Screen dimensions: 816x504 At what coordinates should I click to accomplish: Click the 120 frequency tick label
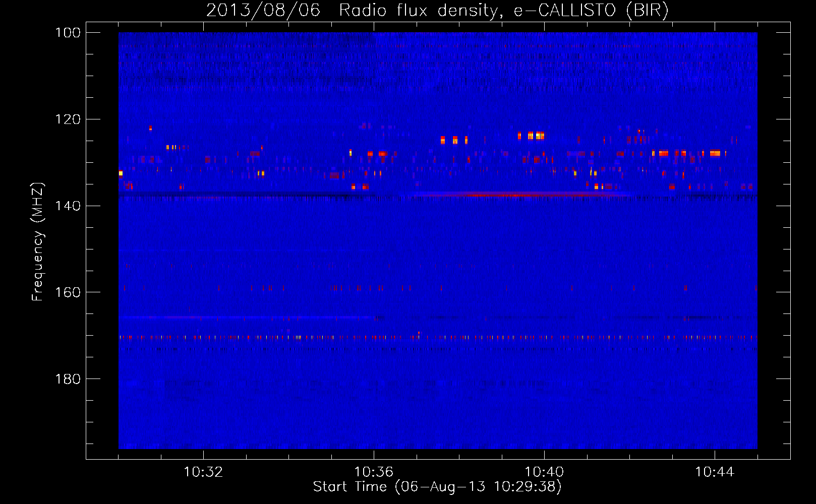pos(68,119)
